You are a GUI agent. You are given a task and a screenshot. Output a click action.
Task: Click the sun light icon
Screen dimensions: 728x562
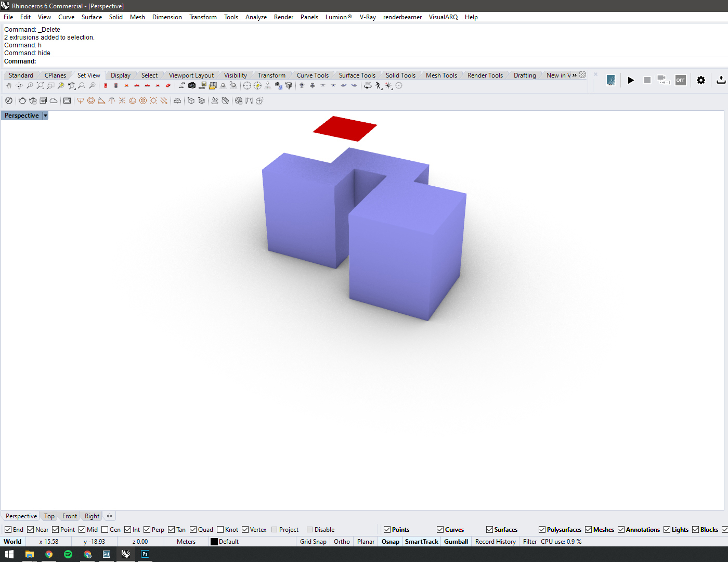point(153,101)
